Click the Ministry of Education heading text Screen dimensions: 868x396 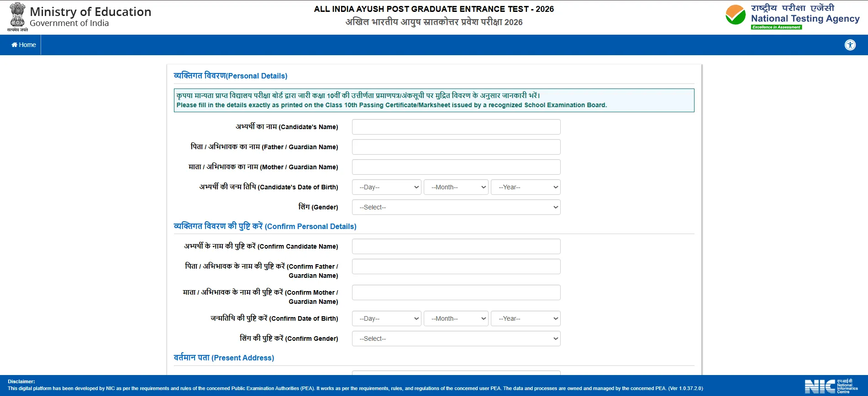coord(90,12)
